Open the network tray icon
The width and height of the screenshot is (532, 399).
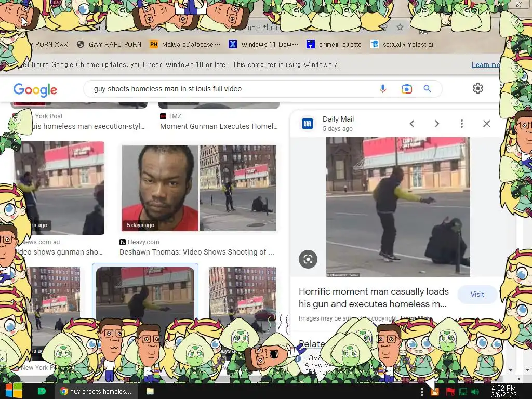463,392
